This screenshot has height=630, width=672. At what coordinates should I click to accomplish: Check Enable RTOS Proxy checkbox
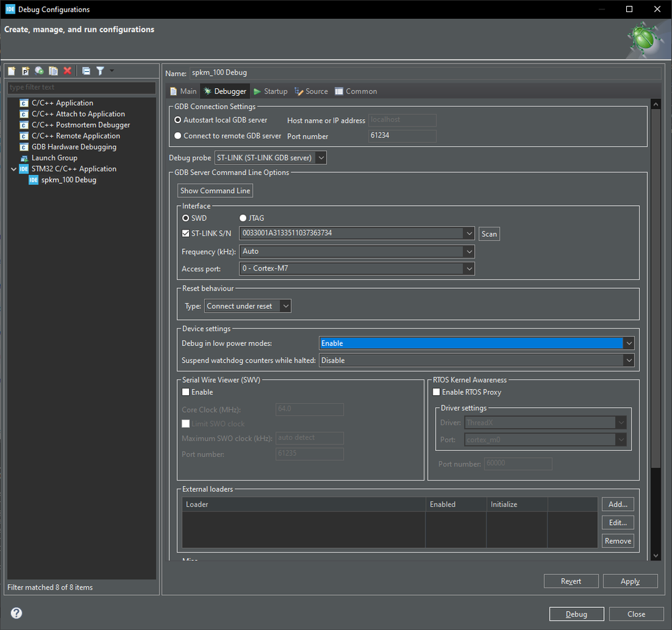click(x=437, y=392)
